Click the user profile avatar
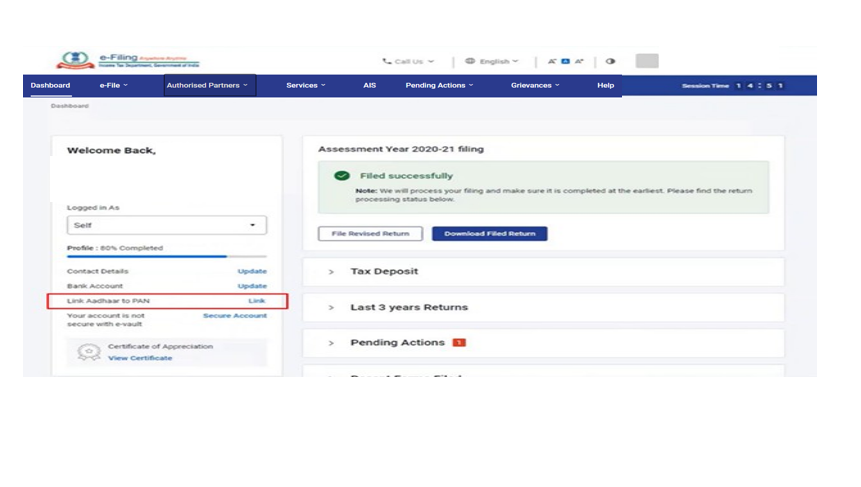This screenshot has width=861, height=487. (646, 61)
